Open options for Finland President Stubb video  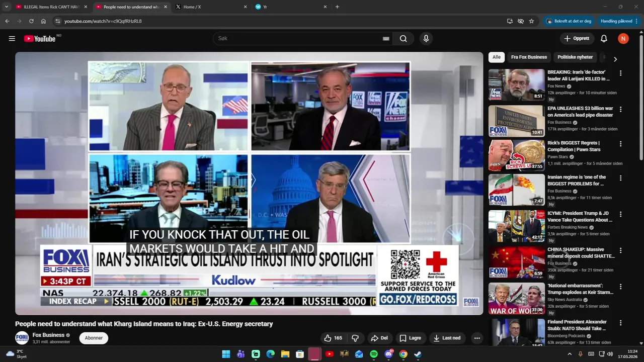tap(620, 322)
